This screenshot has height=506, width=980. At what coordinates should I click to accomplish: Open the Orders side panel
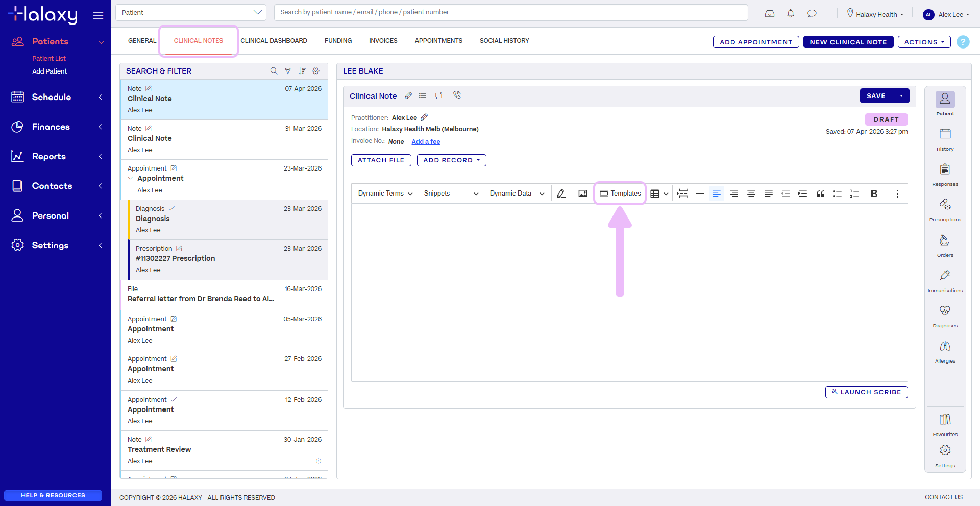tap(945, 245)
